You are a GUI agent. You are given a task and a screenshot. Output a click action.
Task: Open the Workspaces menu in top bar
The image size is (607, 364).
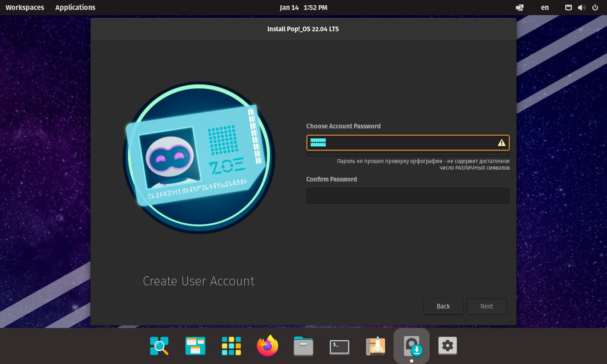click(25, 8)
